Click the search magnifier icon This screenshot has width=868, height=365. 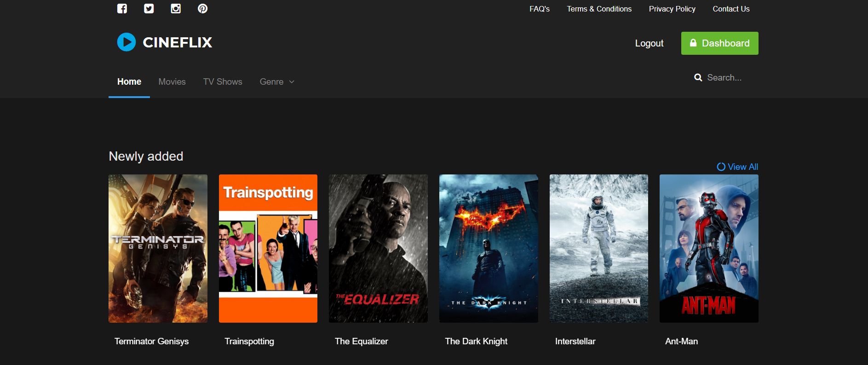pyautogui.click(x=698, y=78)
